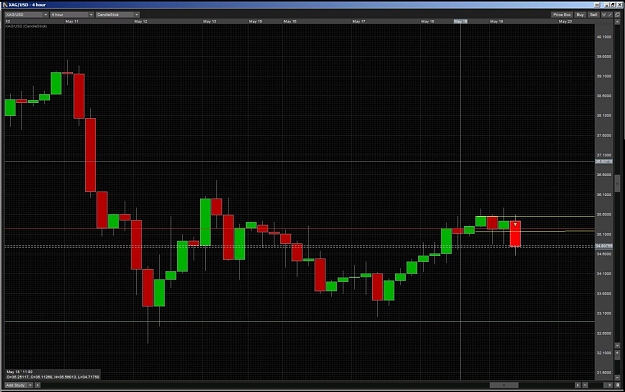Click the May 17 date label

tap(359, 22)
